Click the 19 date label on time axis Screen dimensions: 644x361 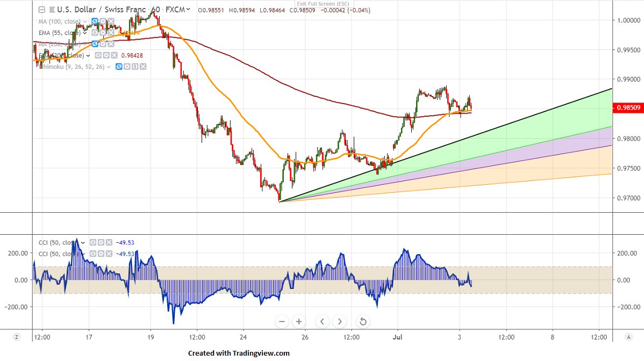[x=151, y=337]
